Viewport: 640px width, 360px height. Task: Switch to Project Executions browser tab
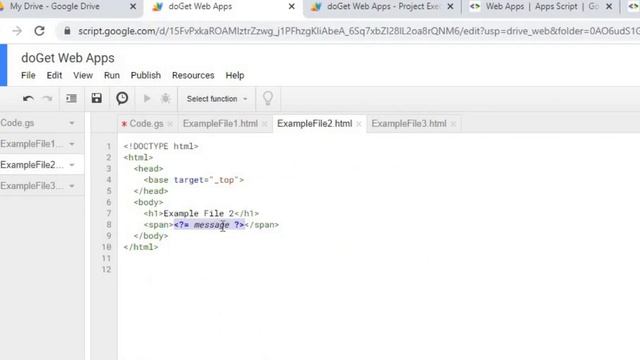(x=383, y=7)
